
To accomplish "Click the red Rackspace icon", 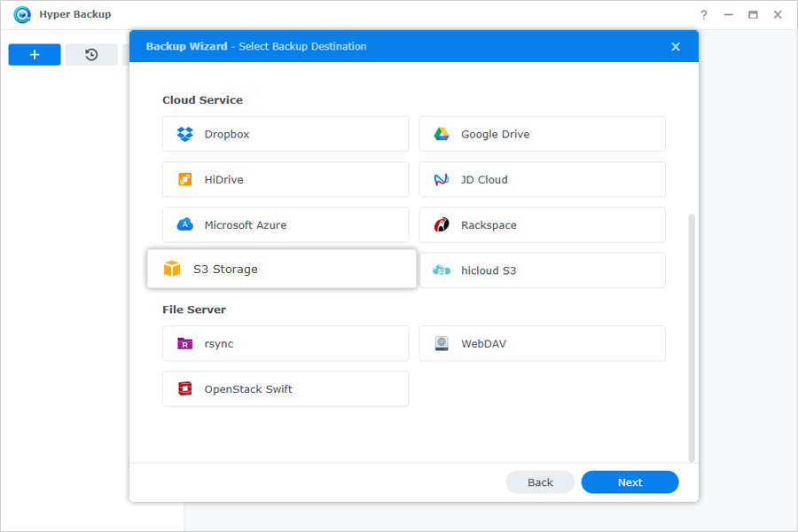I will pyautogui.click(x=442, y=224).
